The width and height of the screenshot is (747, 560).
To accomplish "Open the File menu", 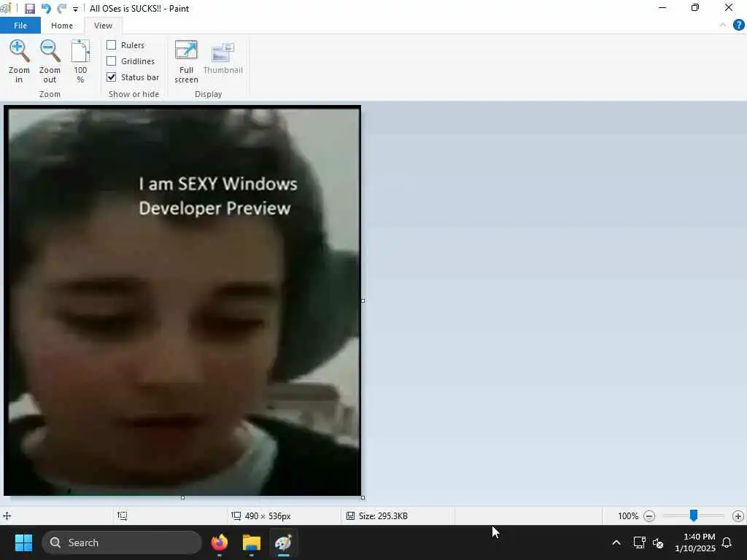I will (x=20, y=26).
